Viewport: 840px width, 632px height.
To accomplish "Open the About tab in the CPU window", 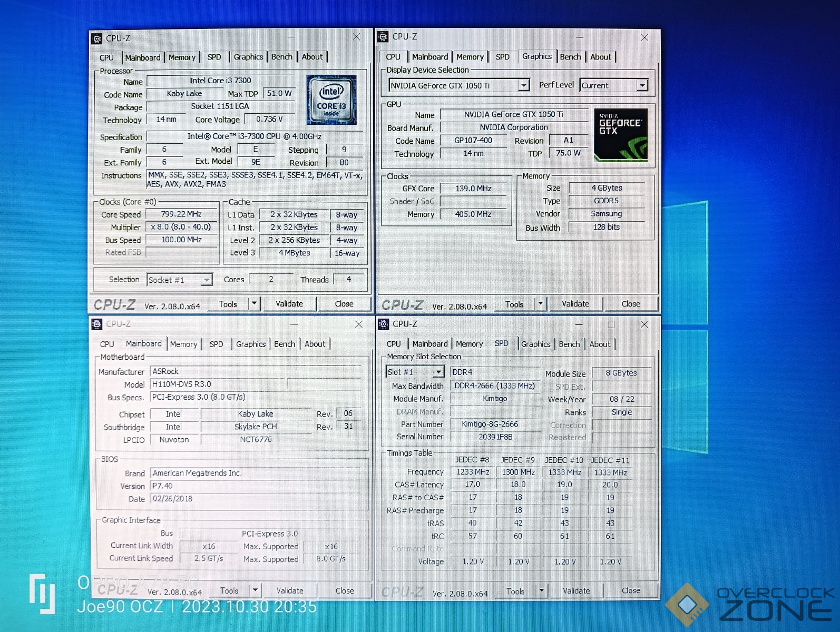I will coord(312,57).
